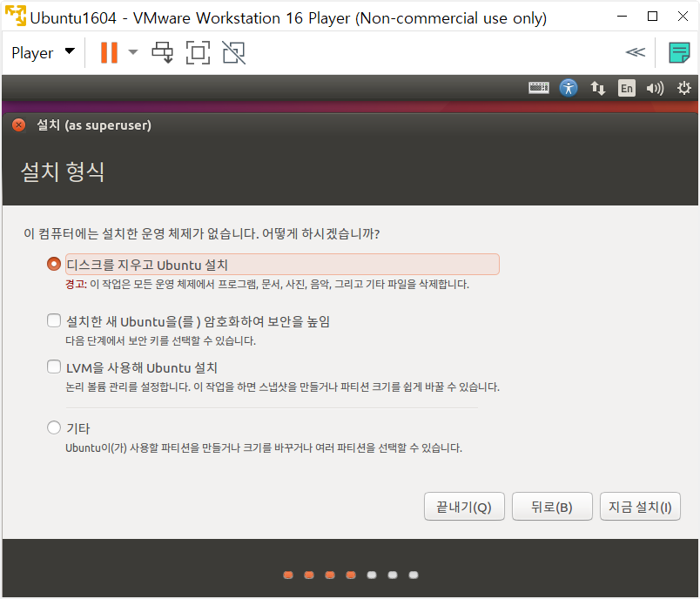Click the 끝내기(Q) quit button

(x=464, y=507)
